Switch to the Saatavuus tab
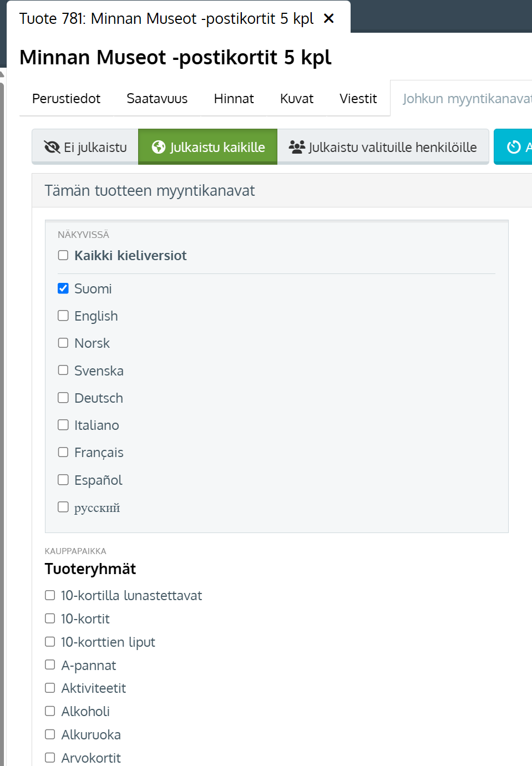 (157, 99)
